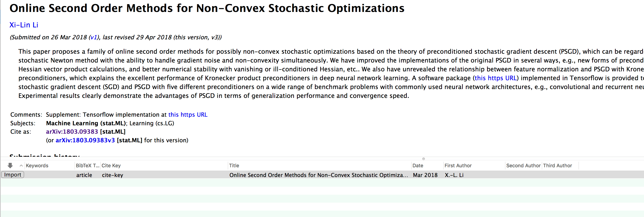The image size is (644, 217).
Task: Sort by Third Author column header
Action: [x=557, y=166]
